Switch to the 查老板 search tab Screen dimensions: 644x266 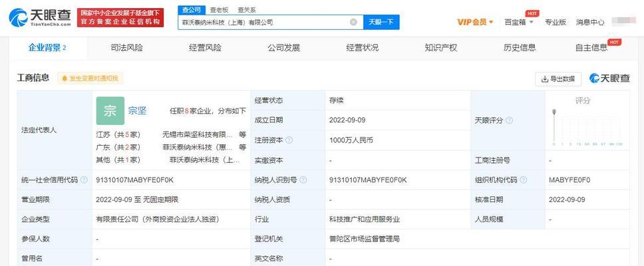[219, 10]
